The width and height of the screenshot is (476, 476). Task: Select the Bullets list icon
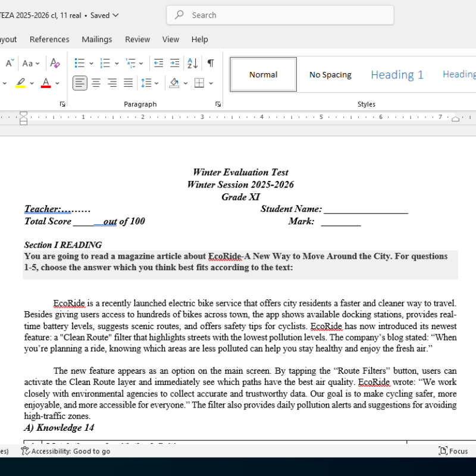(x=79, y=62)
